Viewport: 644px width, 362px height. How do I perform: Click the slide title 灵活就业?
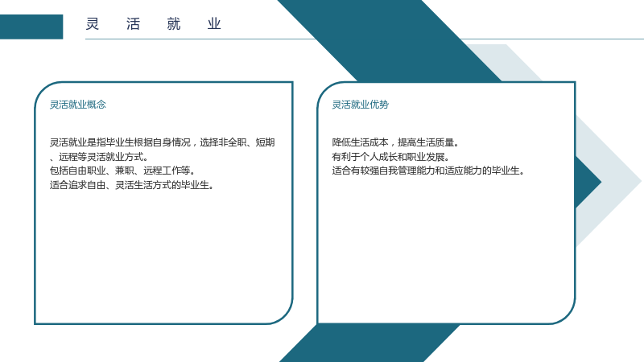(x=153, y=24)
